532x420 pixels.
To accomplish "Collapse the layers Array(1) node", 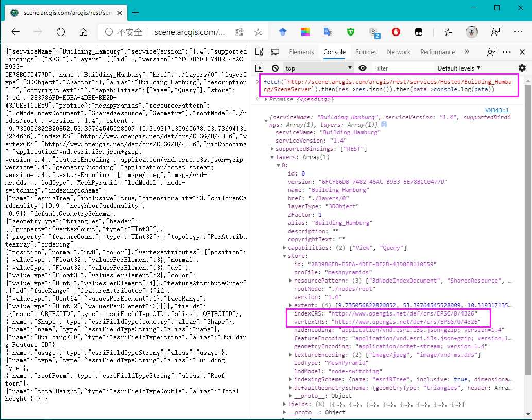I will tap(272, 157).
